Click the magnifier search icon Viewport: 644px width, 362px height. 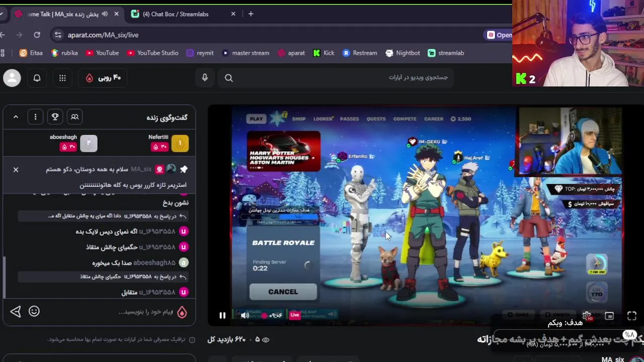coord(229,77)
